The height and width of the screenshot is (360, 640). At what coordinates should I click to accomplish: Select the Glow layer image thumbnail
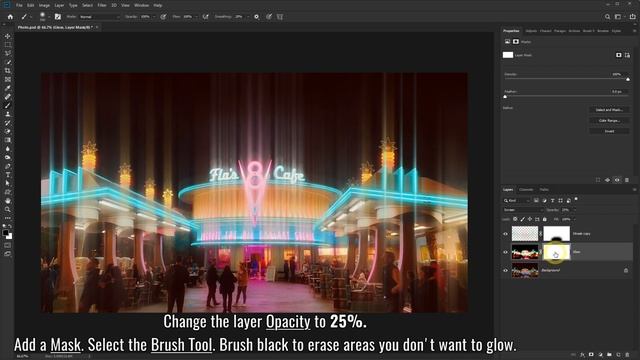525,252
